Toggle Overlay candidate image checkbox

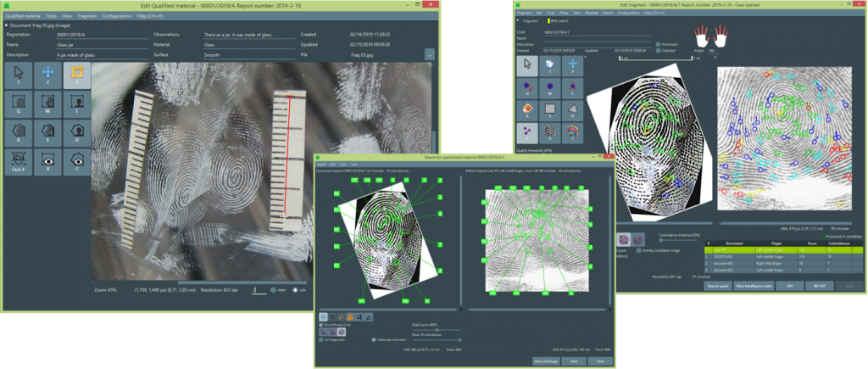(639, 250)
